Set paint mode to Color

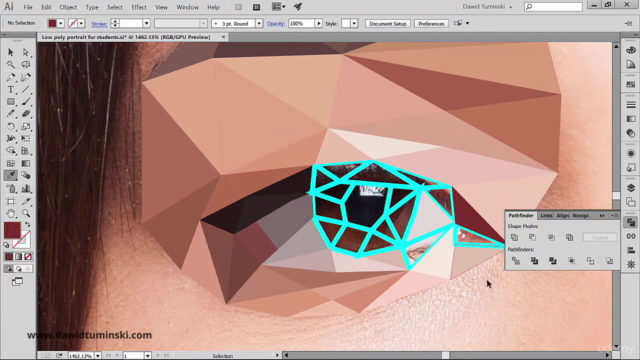pos(9,257)
